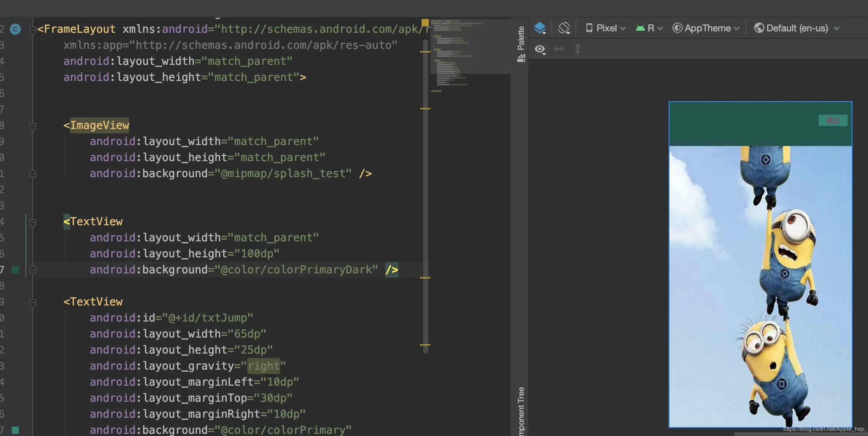Click the expand horizontally arrow icon
This screenshot has height=436, width=868.
click(x=559, y=49)
